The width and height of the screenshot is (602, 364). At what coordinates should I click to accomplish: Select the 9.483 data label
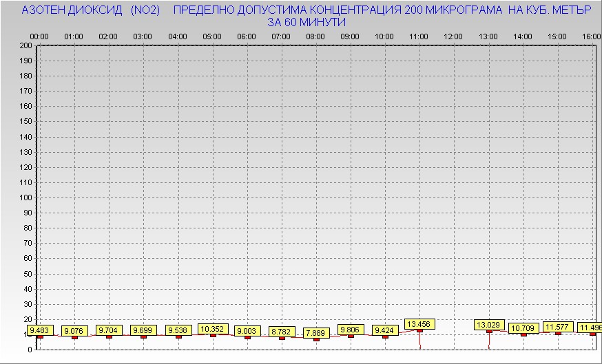click(x=40, y=330)
